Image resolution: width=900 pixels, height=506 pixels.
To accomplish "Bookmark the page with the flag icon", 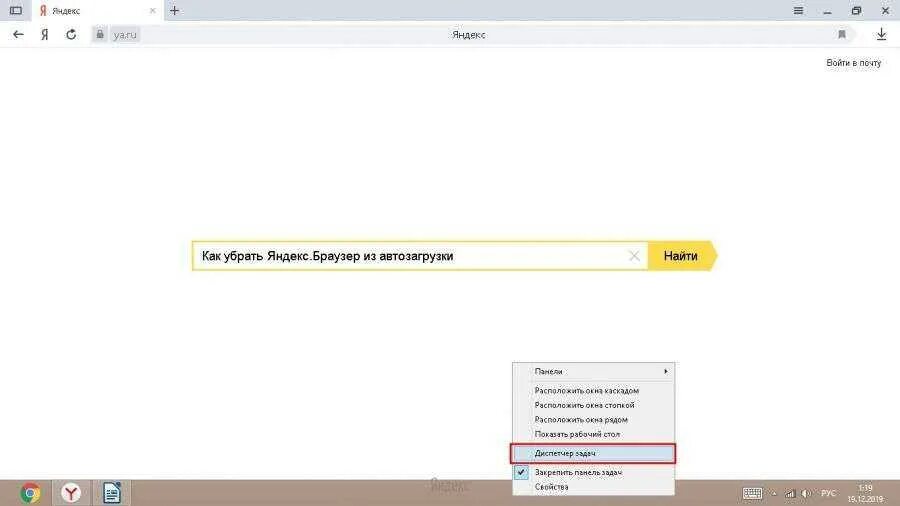I will (841, 34).
